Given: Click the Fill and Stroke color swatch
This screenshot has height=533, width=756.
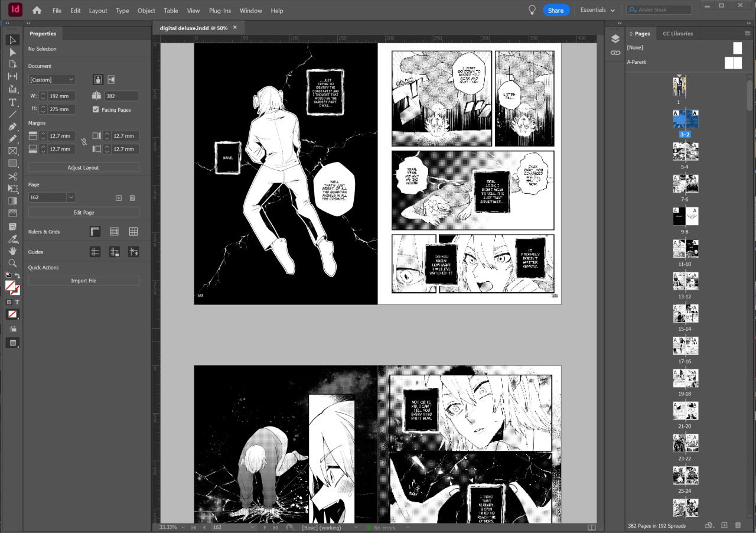Looking at the screenshot, I should (x=13, y=288).
